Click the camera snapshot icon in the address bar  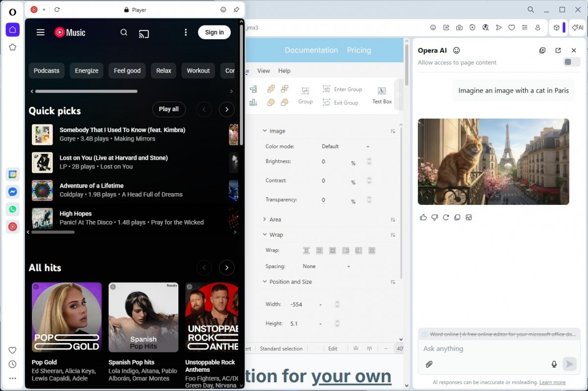pyautogui.click(x=459, y=27)
